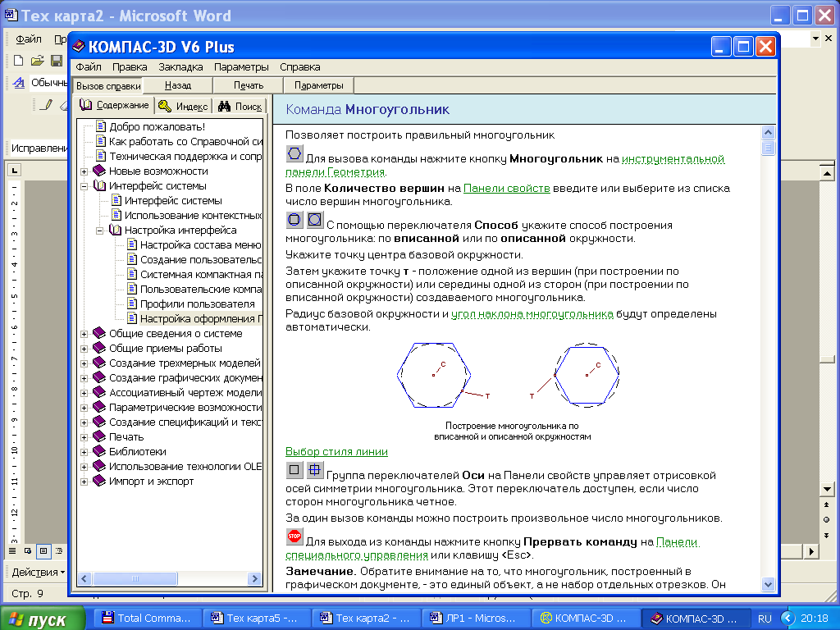Click the Печать book icon in tree
The height and width of the screenshot is (630, 840).
(99, 436)
